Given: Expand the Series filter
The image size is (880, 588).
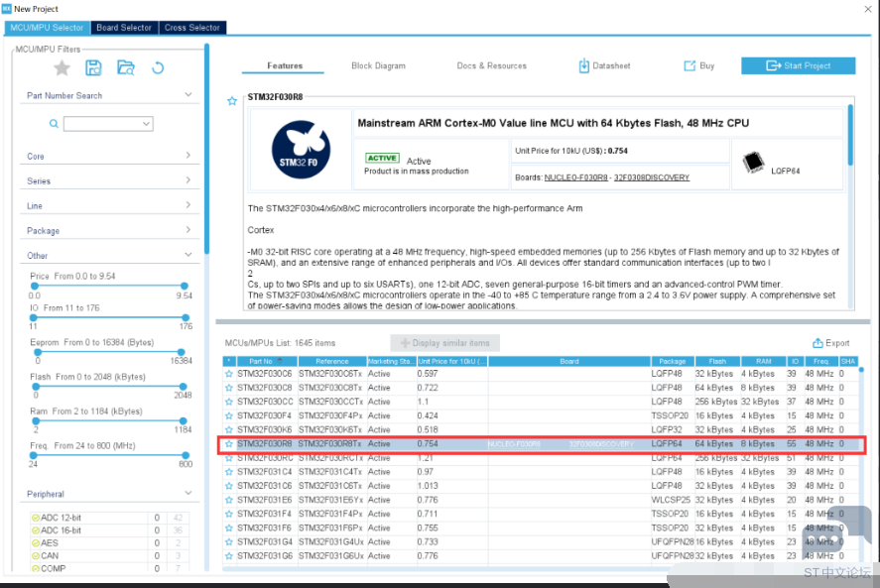Looking at the screenshot, I should pyautogui.click(x=189, y=180).
